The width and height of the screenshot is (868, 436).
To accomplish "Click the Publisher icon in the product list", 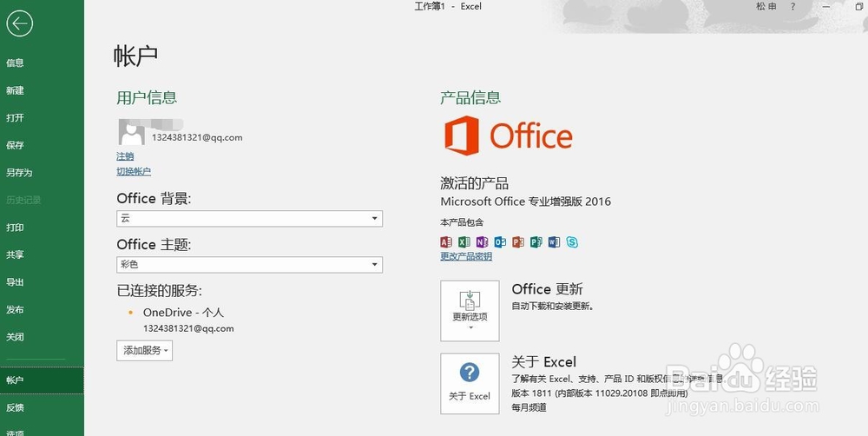I will (536, 242).
